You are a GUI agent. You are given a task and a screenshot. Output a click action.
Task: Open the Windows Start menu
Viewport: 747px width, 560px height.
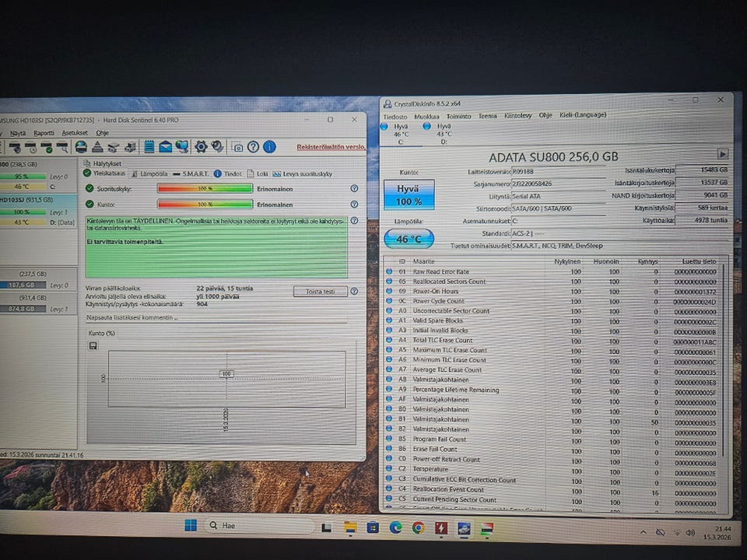pos(191,525)
